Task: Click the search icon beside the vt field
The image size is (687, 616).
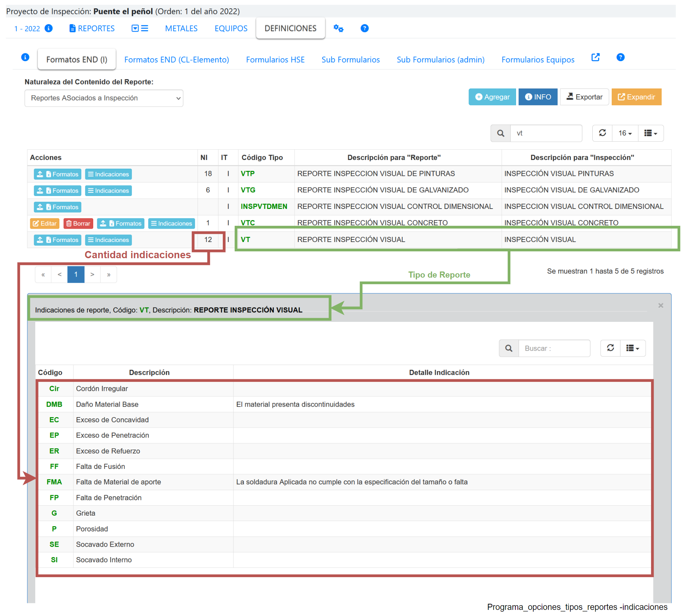Action: click(500, 133)
